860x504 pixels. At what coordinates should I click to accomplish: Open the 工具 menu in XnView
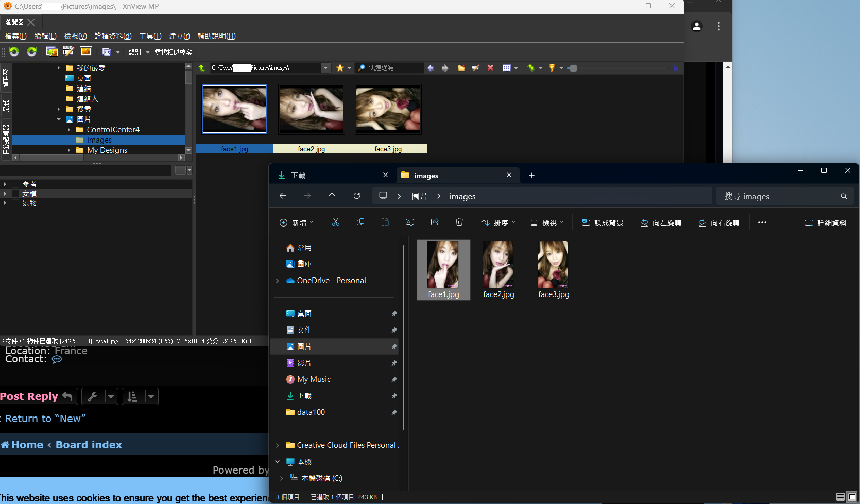[150, 36]
